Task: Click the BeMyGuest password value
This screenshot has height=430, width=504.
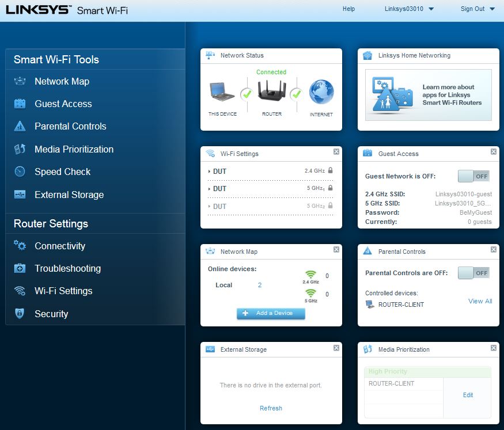Action: (476, 212)
